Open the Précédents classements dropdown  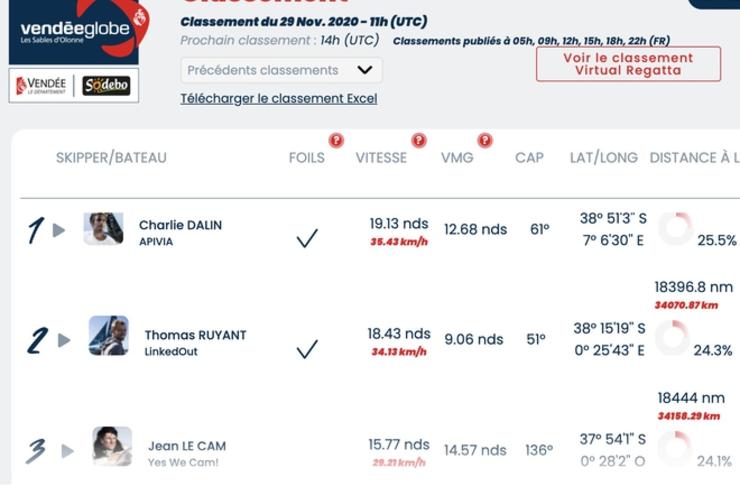(x=281, y=70)
